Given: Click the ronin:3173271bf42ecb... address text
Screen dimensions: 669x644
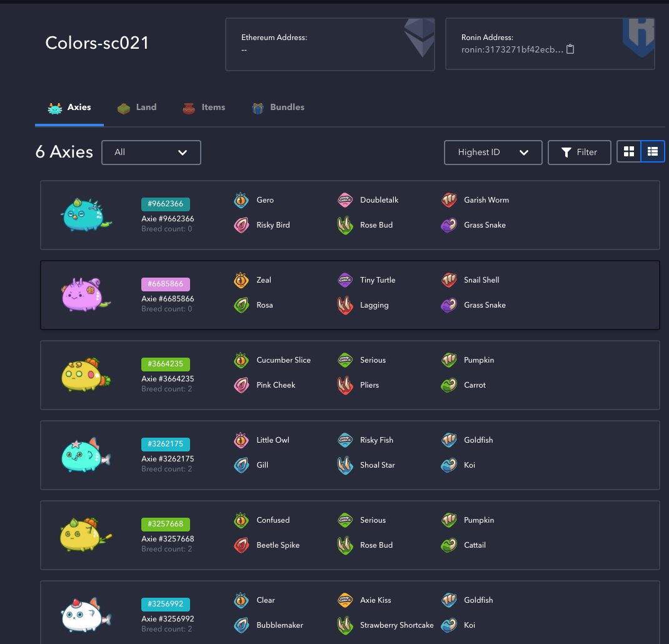Looking at the screenshot, I should (512, 49).
